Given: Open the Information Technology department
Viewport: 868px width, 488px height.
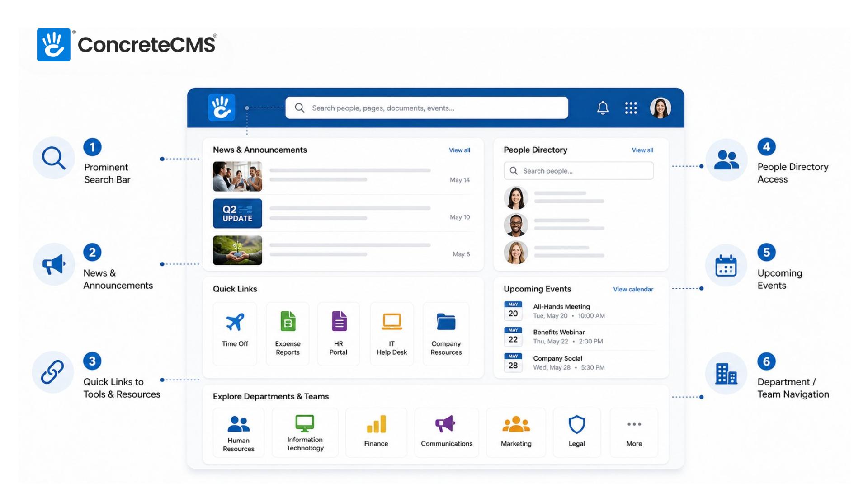Looking at the screenshot, I should pos(305,433).
